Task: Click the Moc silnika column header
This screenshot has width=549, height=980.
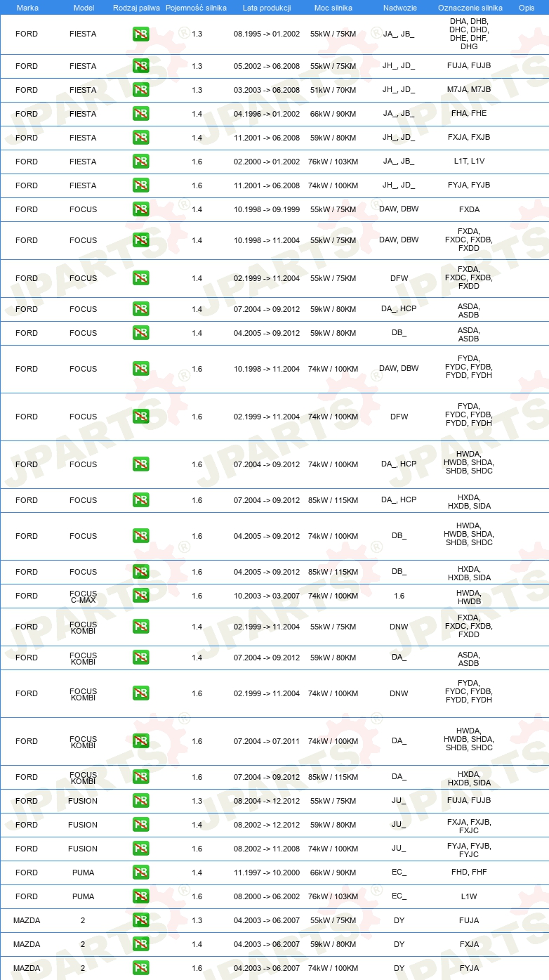Action: [x=333, y=8]
